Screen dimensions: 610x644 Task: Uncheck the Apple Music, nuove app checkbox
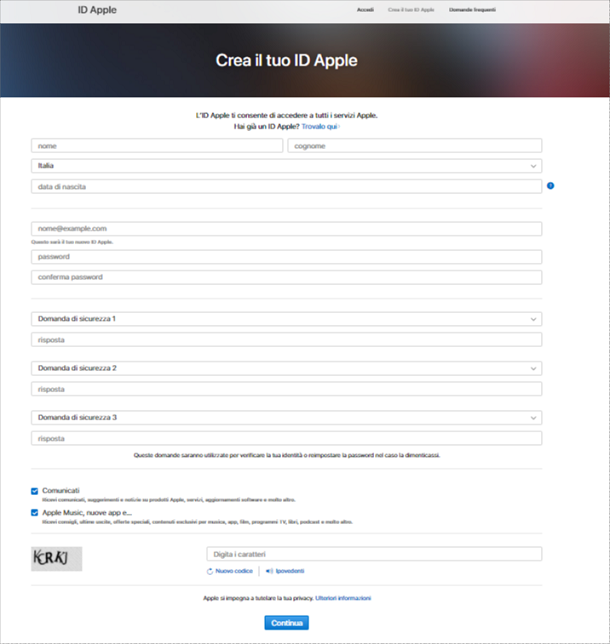tap(35, 513)
